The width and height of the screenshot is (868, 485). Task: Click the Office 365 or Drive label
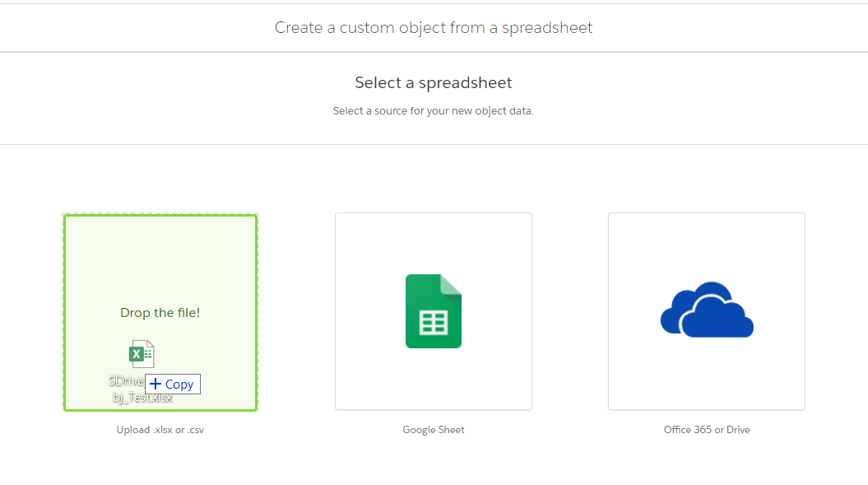coord(706,429)
